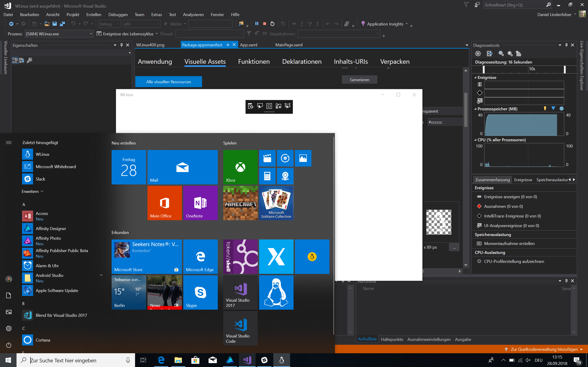The height and width of the screenshot is (367, 588).
Task: Open Slack from the taskbar
Action: pos(264,360)
